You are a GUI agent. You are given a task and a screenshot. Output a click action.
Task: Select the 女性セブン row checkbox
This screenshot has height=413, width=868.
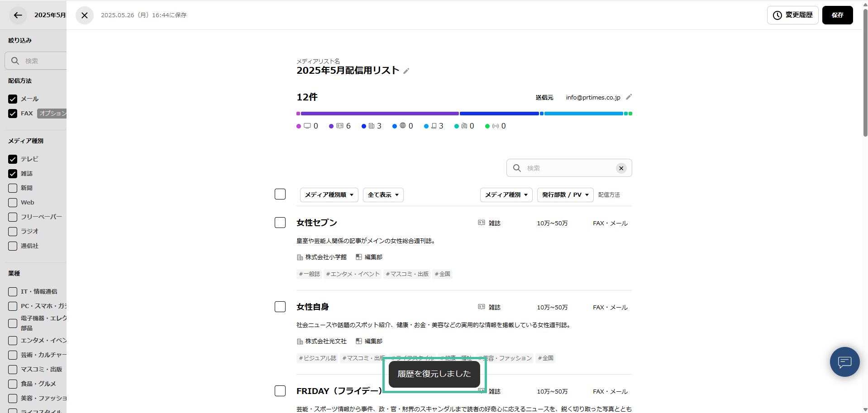coord(280,223)
